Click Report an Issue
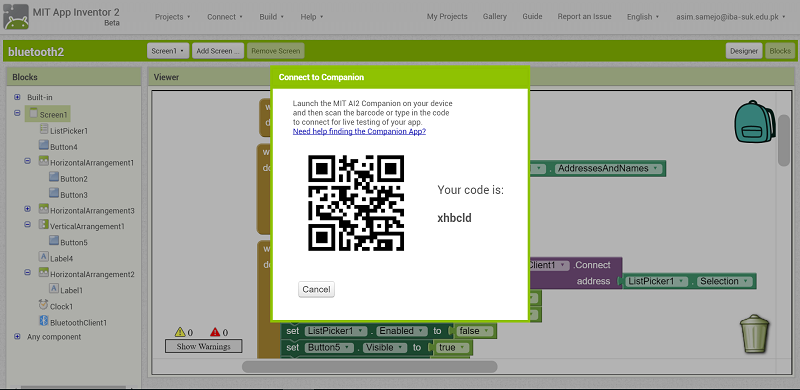Viewport: 800px width, 390px height. pyautogui.click(x=584, y=16)
